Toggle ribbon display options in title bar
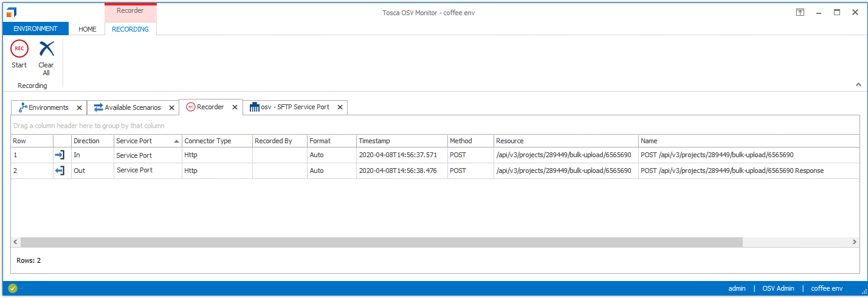The image size is (868, 298). [x=801, y=12]
